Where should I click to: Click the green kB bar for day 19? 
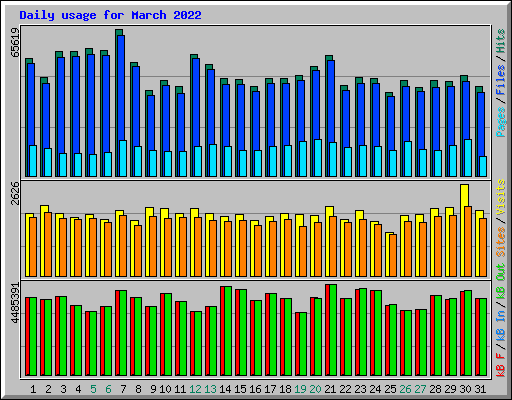pyautogui.click(x=303, y=344)
